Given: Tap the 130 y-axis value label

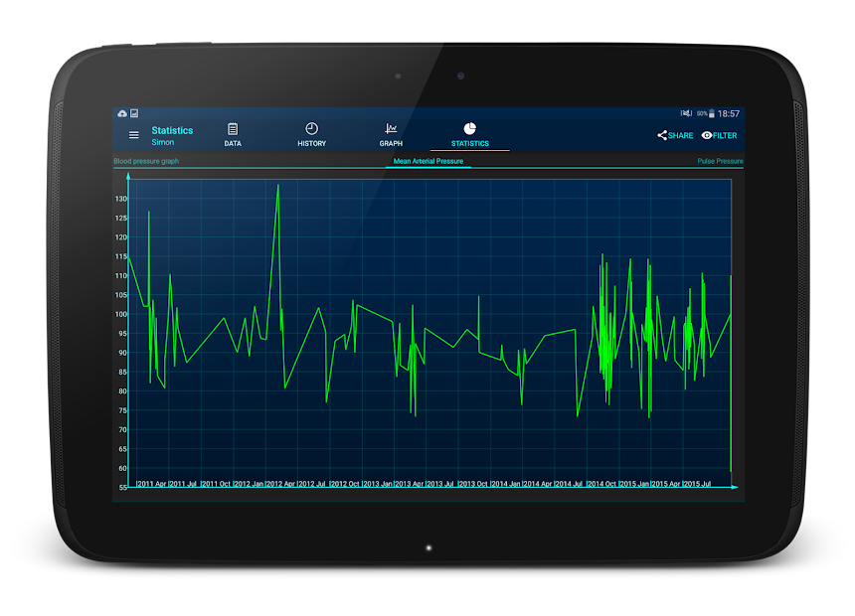Looking at the screenshot, I should [x=120, y=199].
